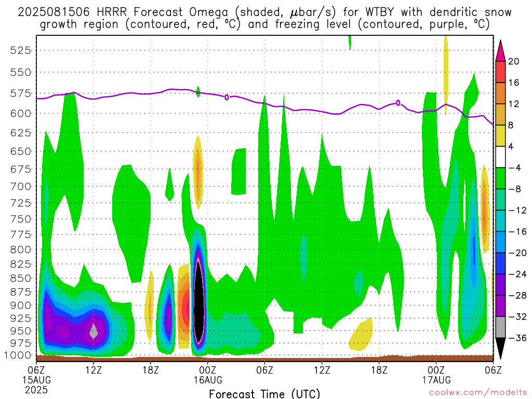The width and height of the screenshot is (532, 399).
Task: Select the 800 pressure level label
Action: click(21, 250)
